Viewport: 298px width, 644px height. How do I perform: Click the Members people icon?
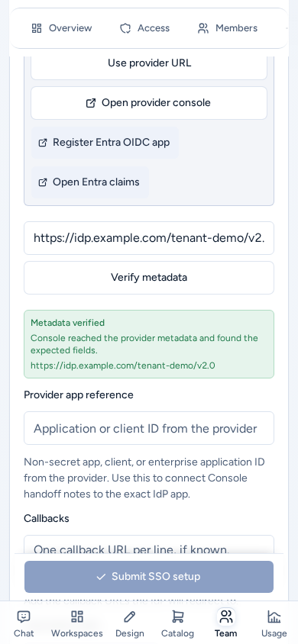coord(203,28)
